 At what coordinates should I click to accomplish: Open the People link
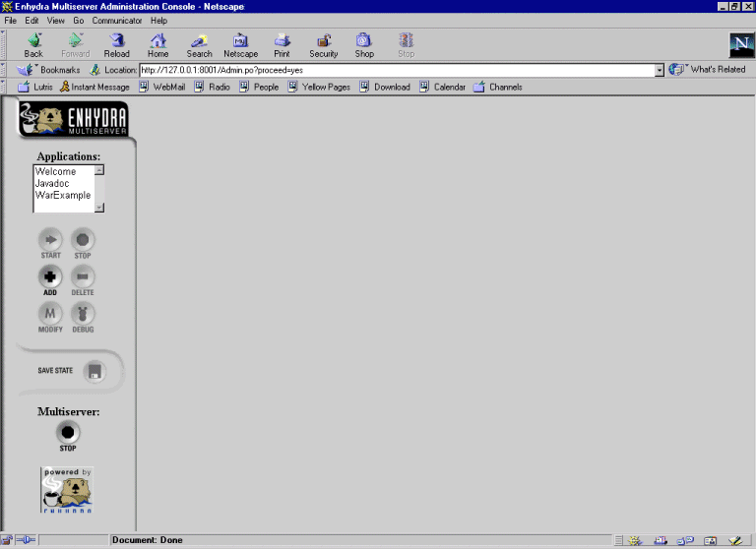tap(260, 87)
